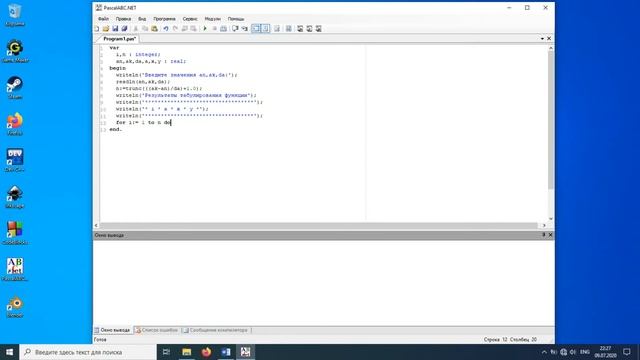Open the Программа menu
The image size is (640, 360).
tap(164, 19)
